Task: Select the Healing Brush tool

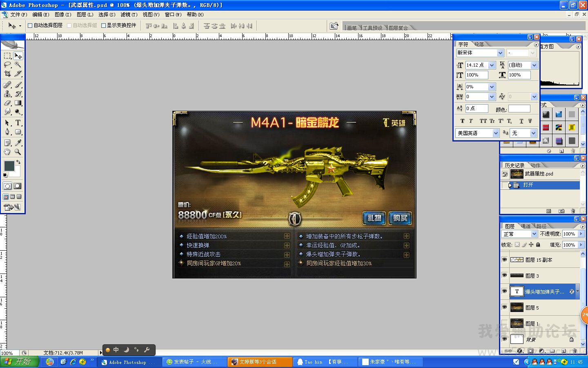Action: [x=7, y=85]
